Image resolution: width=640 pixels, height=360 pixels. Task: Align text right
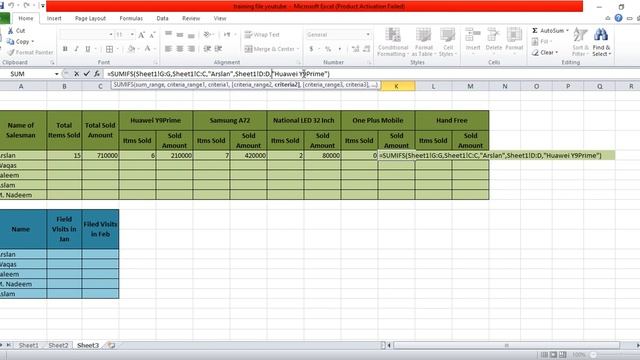point(191,49)
